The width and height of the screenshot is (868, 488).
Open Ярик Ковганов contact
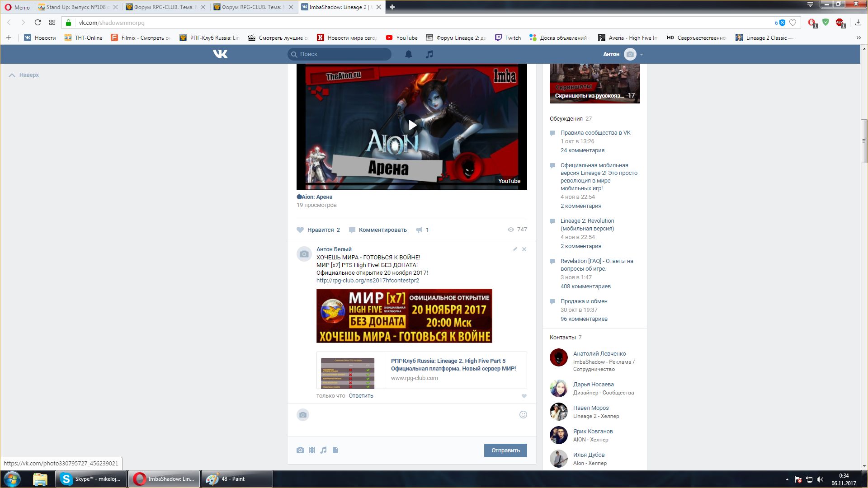(x=593, y=432)
